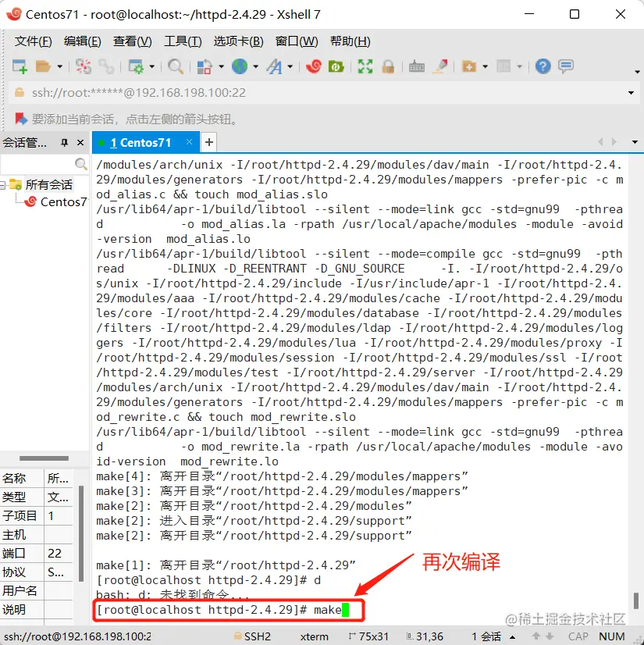This screenshot has height=645, width=644.
Task: Expand the 1 会话 status bar arrow
Action: (512, 636)
